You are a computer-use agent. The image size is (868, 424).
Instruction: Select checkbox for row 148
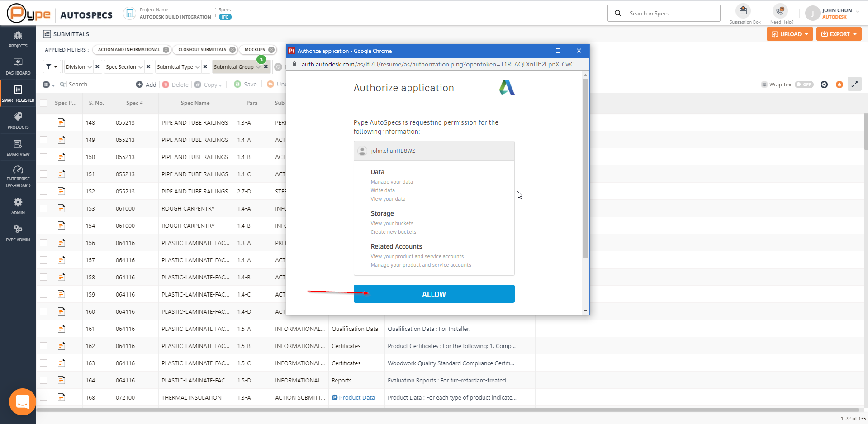[43, 122]
